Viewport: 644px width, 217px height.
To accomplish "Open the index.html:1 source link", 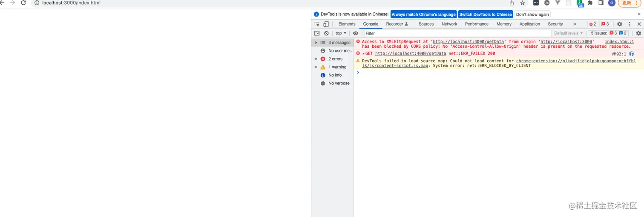I will [619, 42].
